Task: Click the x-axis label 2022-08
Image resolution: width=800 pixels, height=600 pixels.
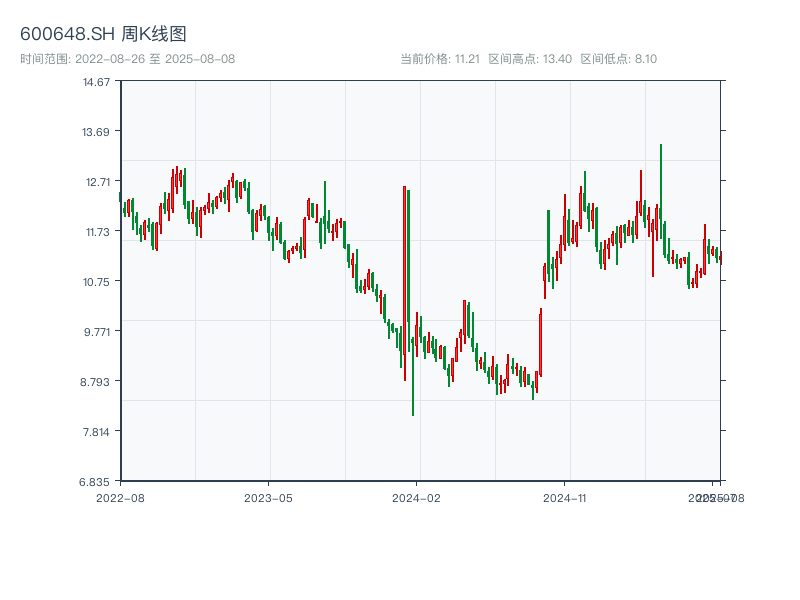Action: coord(120,498)
